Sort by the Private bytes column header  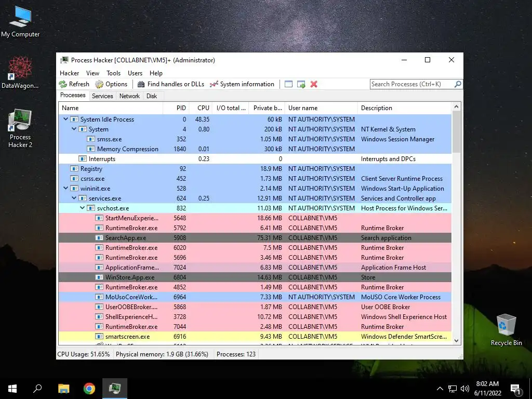(x=267, y=108)
